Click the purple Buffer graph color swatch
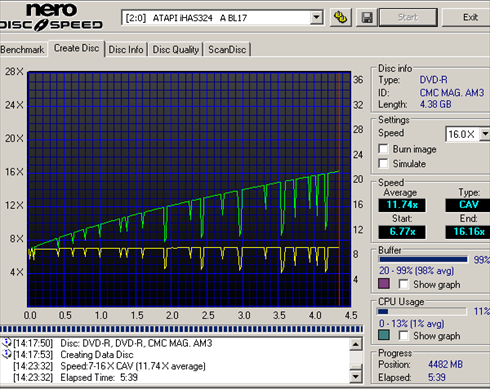Screen dimensions: 490x389 (x=384, y=284)
